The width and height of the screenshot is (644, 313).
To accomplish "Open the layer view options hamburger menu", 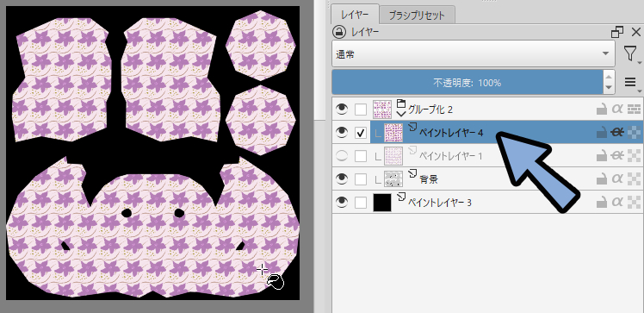I will coord(631,82).
